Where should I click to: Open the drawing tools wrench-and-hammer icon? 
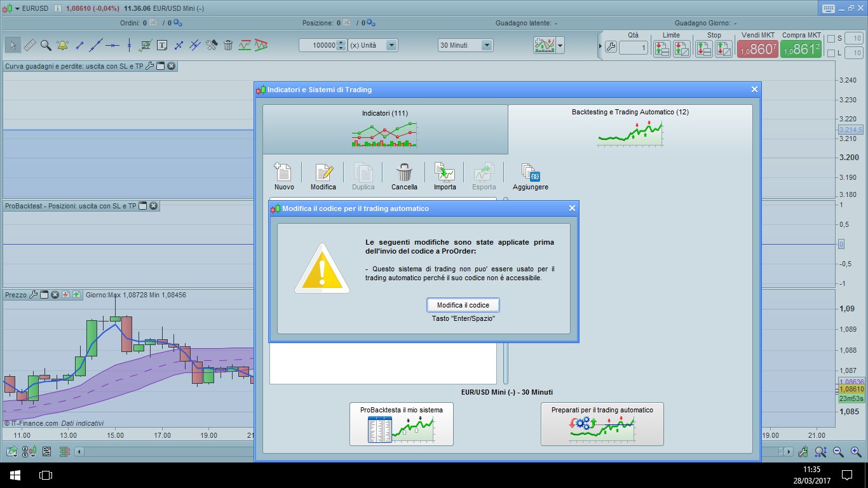[x=212, y=45]
